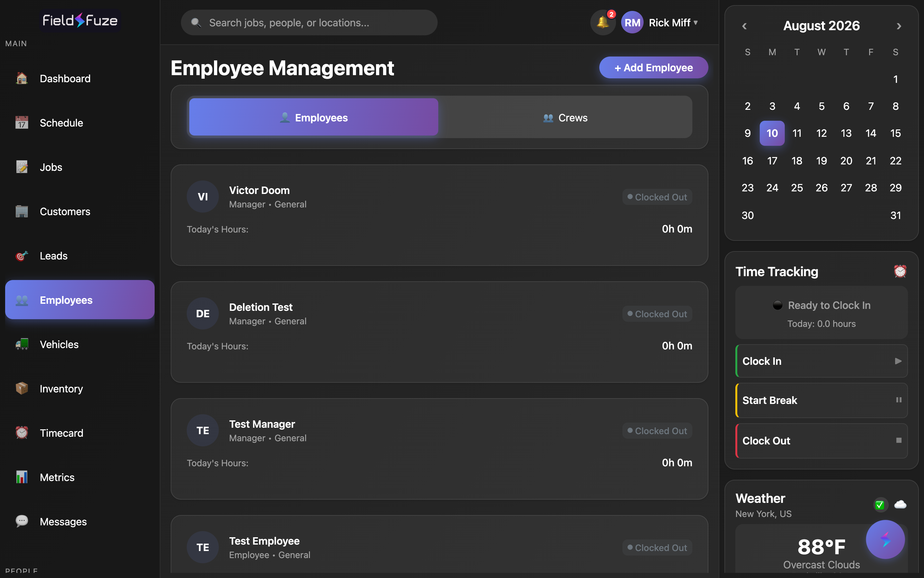Viewport: 924px width, 578px height.
Task: Click the Time Tracking alarm clock icon
Action: 900,271
